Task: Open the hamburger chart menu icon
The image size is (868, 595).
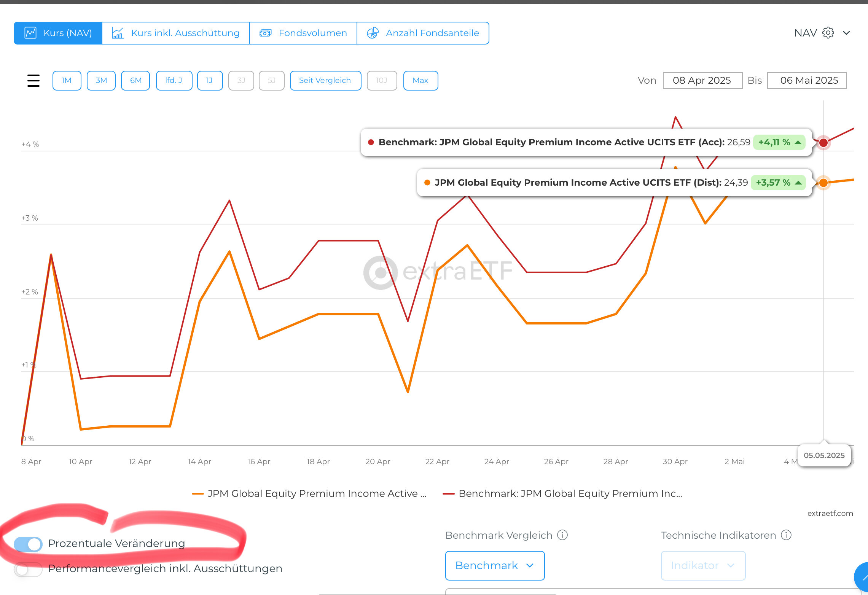Action: (x=33, y=80)
